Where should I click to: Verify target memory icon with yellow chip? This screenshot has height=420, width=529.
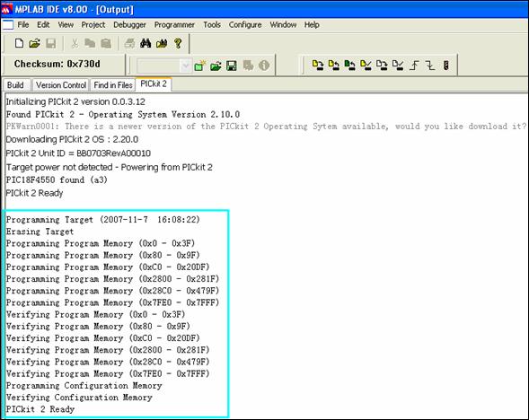point(366,65)
